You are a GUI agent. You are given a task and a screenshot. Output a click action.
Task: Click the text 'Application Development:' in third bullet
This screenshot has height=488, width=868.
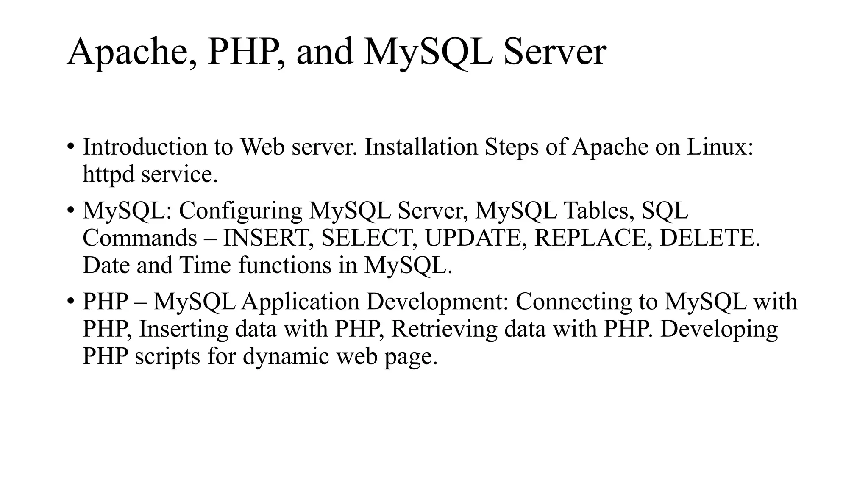[x=375, y=302]
